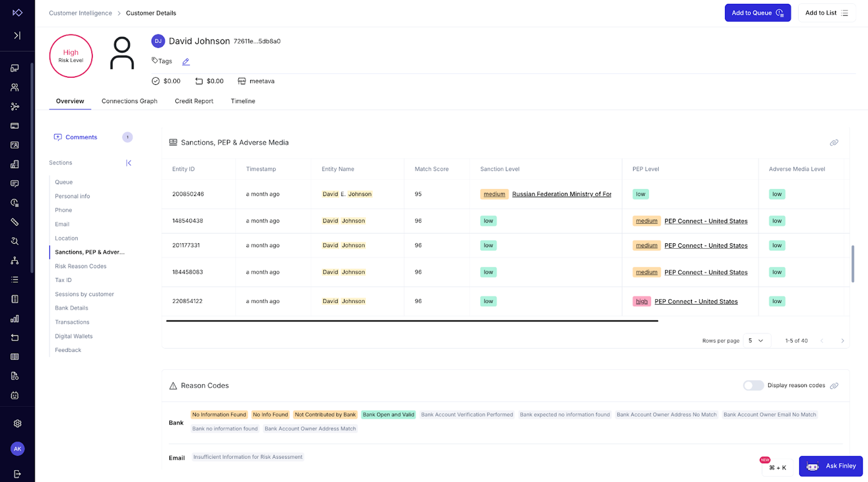Open the users icon in left sidebar
This screenshot has height=482, width=868.
[14, 87]
